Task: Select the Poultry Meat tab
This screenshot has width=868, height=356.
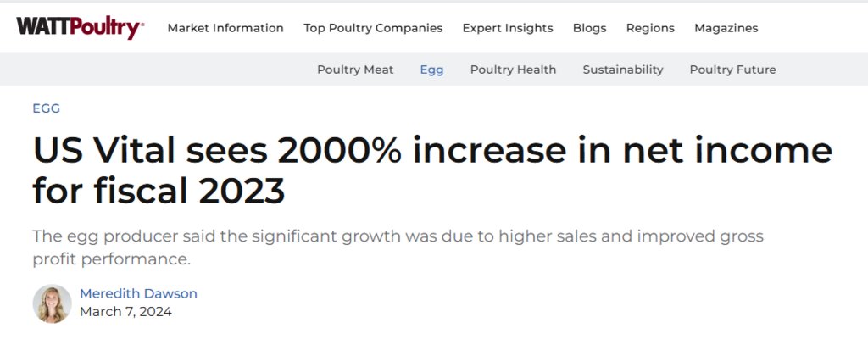Action: pyautogui.click(x=355, y=70)
